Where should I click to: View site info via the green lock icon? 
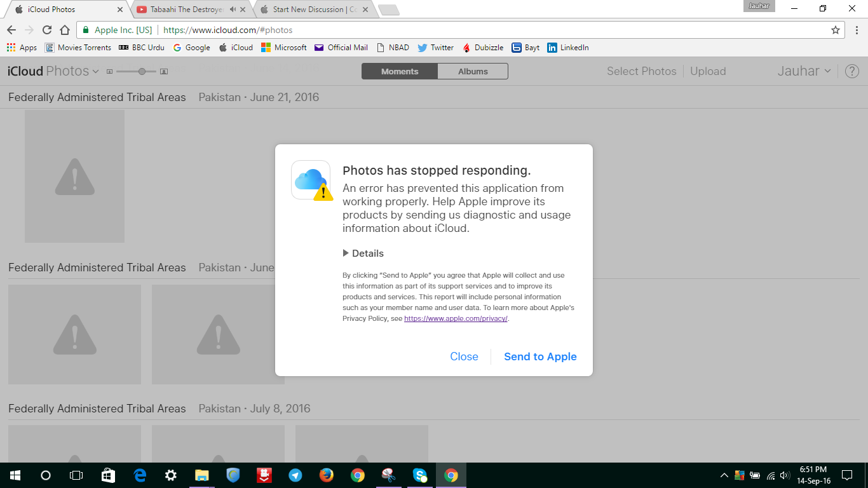(x=86, y=30)
